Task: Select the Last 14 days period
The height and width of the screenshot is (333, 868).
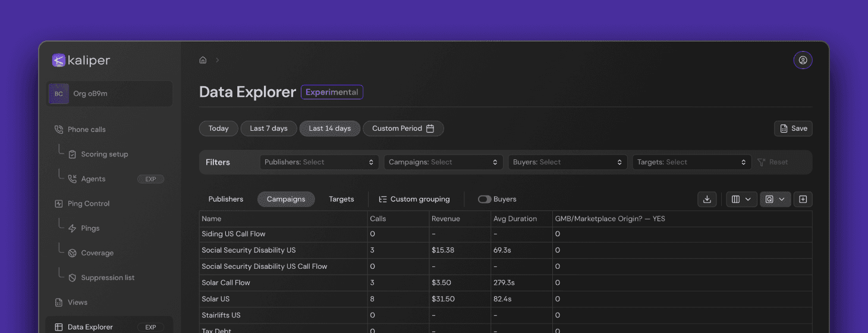Action: tap(330, 128)
